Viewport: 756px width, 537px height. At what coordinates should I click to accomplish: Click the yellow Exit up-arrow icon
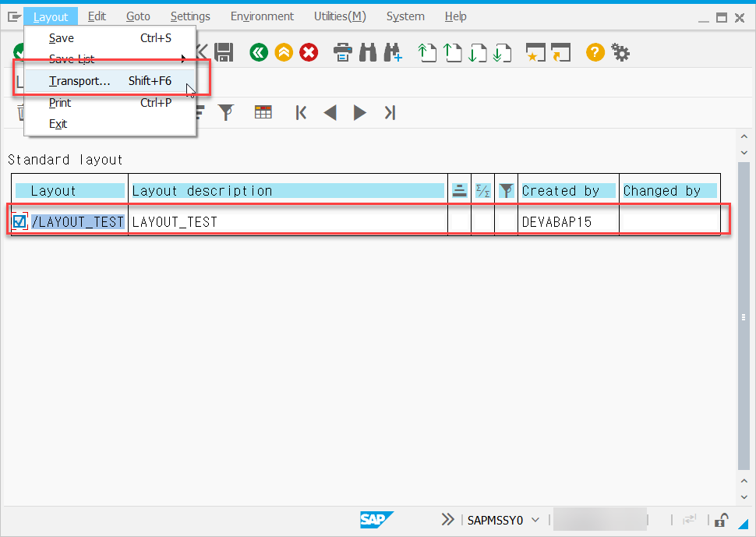(284, 52)
